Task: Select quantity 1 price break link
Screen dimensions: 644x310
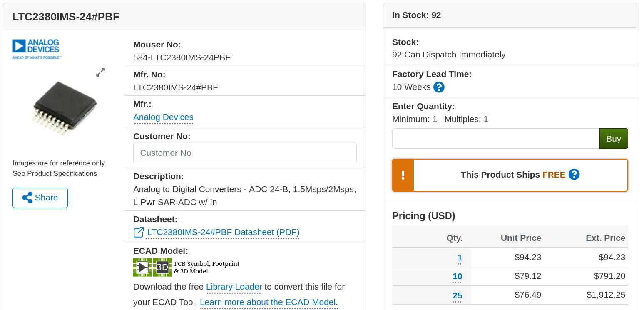Action: (460, 257)
